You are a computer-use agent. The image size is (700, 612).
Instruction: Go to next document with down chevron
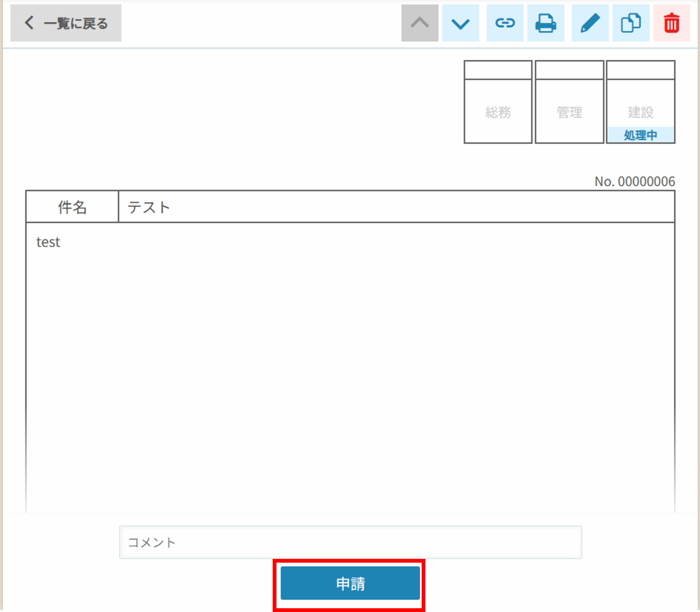pyautogui.click(x=460, y=23)
